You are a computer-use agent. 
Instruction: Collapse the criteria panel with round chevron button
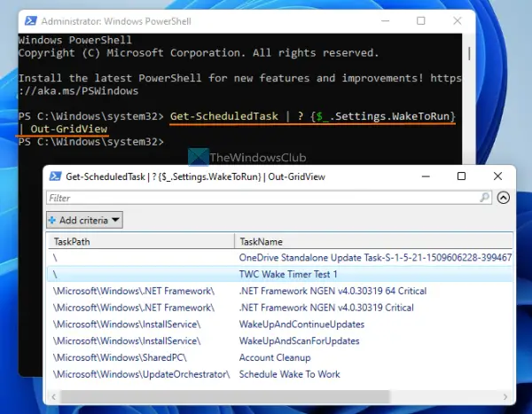pos(503,198)
